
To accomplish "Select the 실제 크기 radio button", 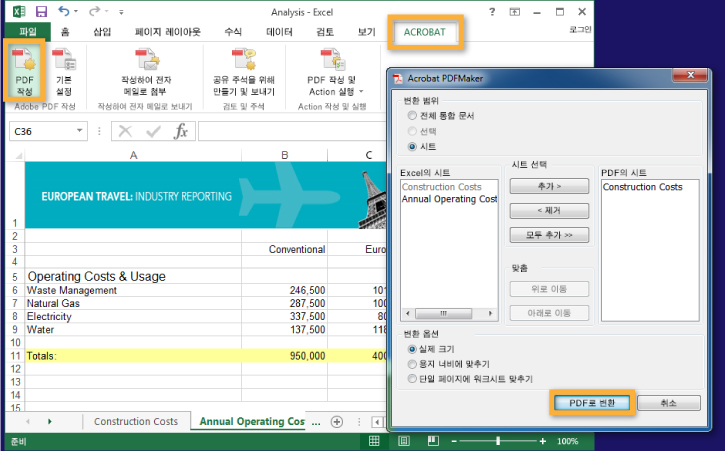I will click(412, 349).
